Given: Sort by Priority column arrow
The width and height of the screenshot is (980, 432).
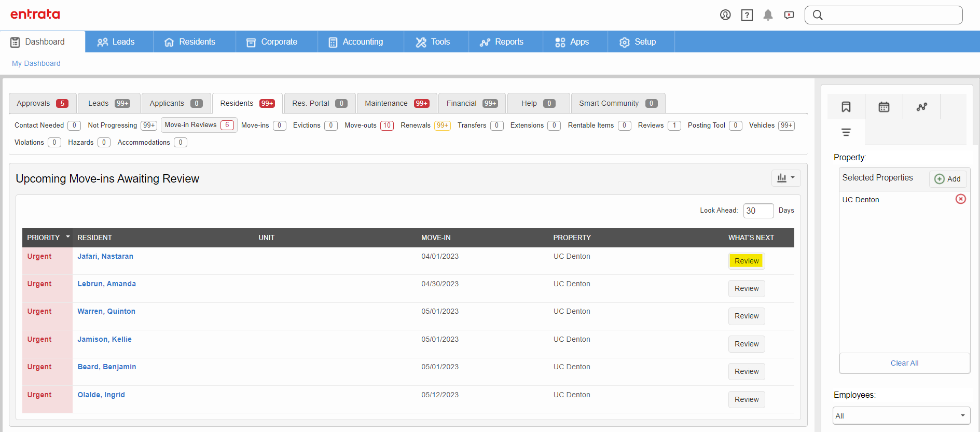Looking at the screenshot, I should 68,237.
